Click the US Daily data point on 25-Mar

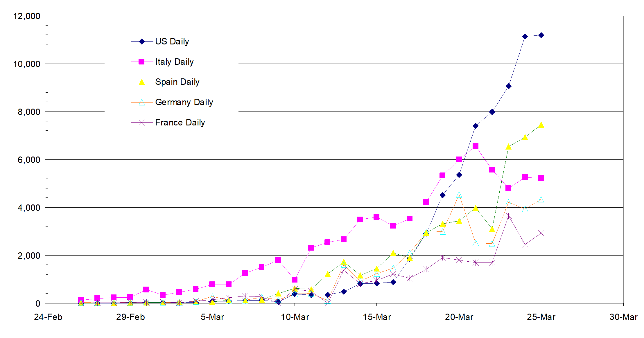pos(541,35)
